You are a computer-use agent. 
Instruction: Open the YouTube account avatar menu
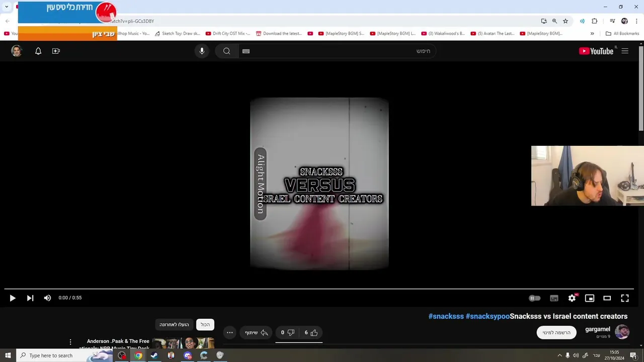tap(17, 51)
